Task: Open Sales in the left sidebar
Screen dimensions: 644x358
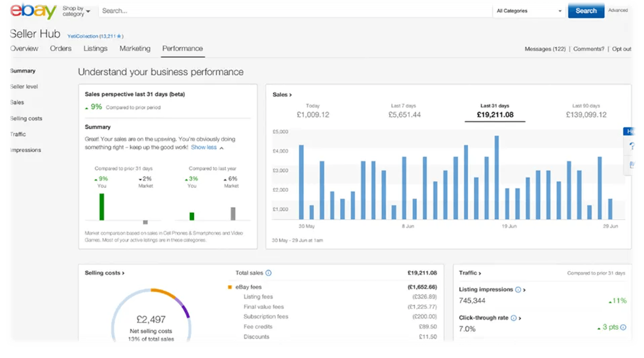Action: click(17, 102)
